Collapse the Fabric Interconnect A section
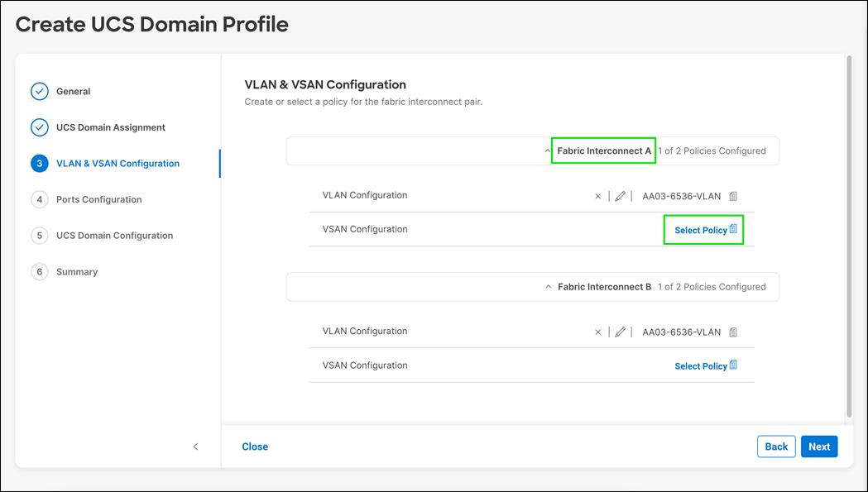Image resolution: width=868 pixels, height=492 pixels. tap(547, 150)
